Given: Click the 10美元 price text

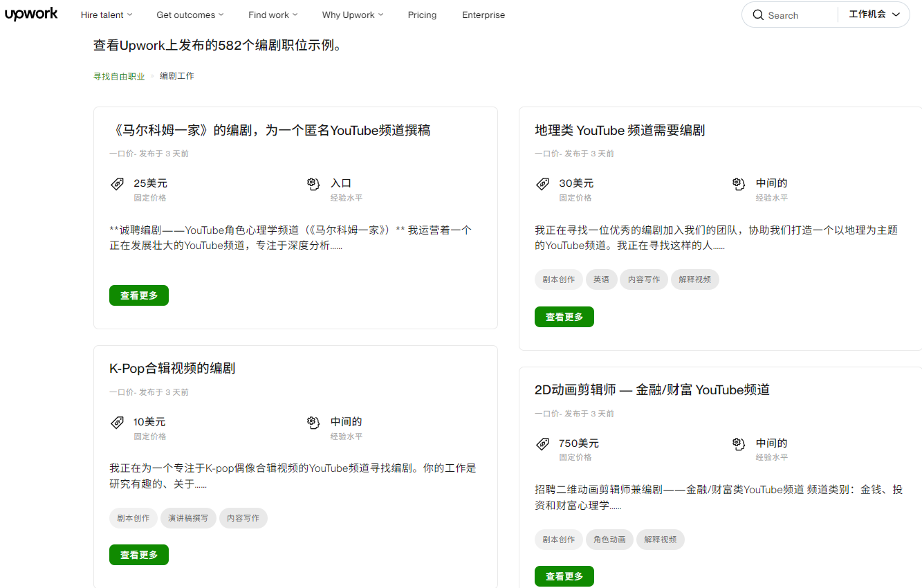Looking at the screenshot, I should 149,422.
